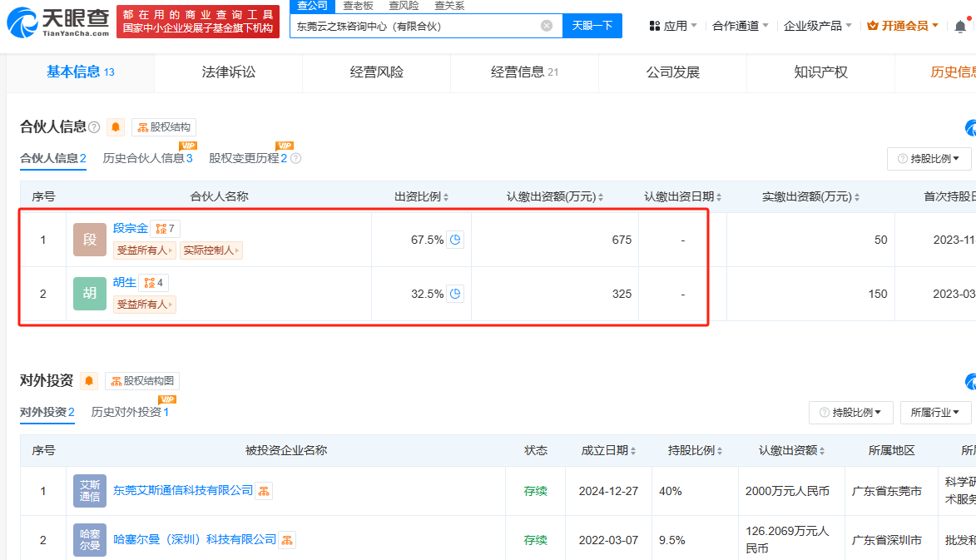Open the 经营风险 tab
Image resolution: width=976 pixels, height=560 pixels.
pos(377,72)
